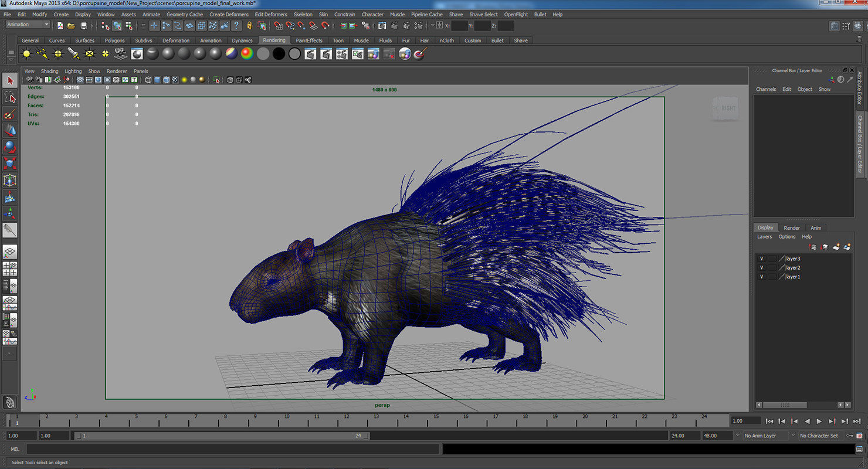Switch to four-view panel layout
Viewport: 868px width, 469px height.
click(x=10, y=269)
